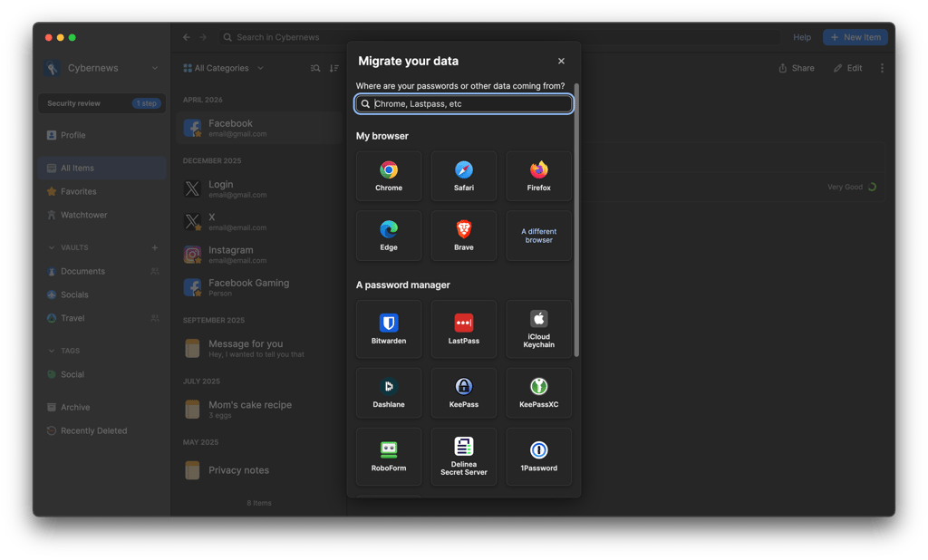The height and width of the screenshot is (560, 928).
Task: Add a new vault with plus icon
Action: (154, 247)
